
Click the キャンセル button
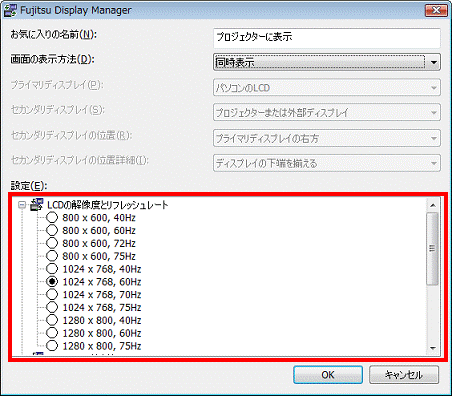click(404, 375)
